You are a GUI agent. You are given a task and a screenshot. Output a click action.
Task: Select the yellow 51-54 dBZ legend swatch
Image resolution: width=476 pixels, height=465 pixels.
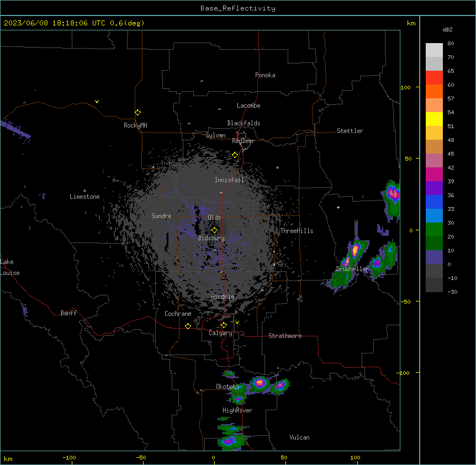pyautogui.click(x=434, y=119)
